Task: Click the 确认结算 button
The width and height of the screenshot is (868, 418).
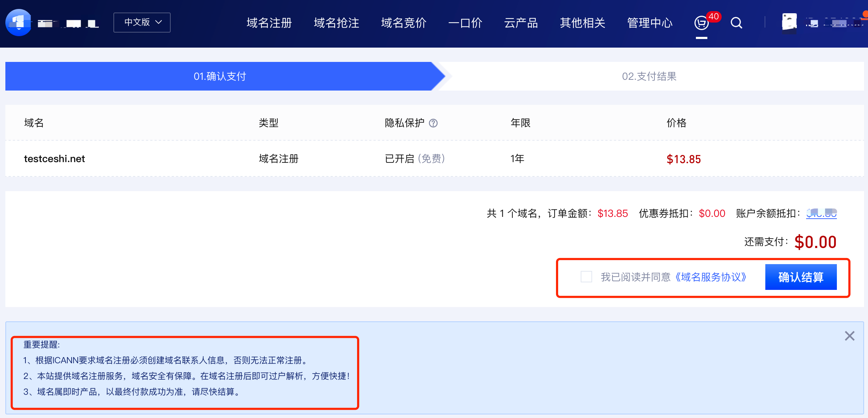Action: [801, 277]
